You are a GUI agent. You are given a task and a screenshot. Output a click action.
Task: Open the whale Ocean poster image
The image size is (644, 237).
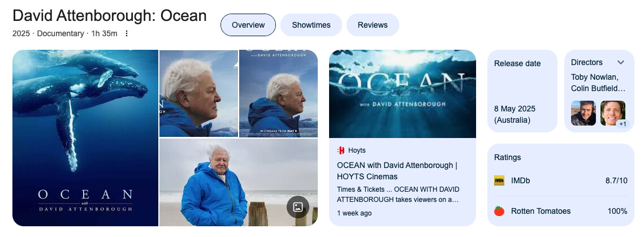(x=85, y=138)
